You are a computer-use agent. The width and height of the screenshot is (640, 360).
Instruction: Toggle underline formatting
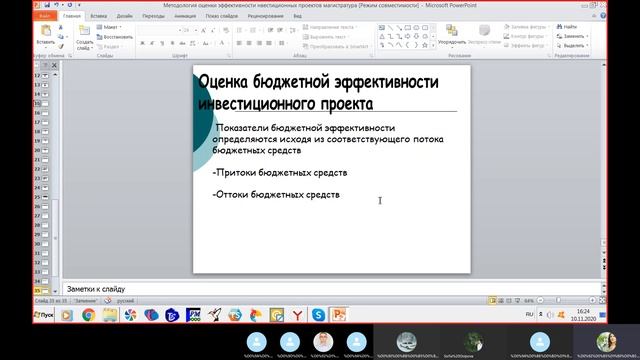(x=162, y=43)
